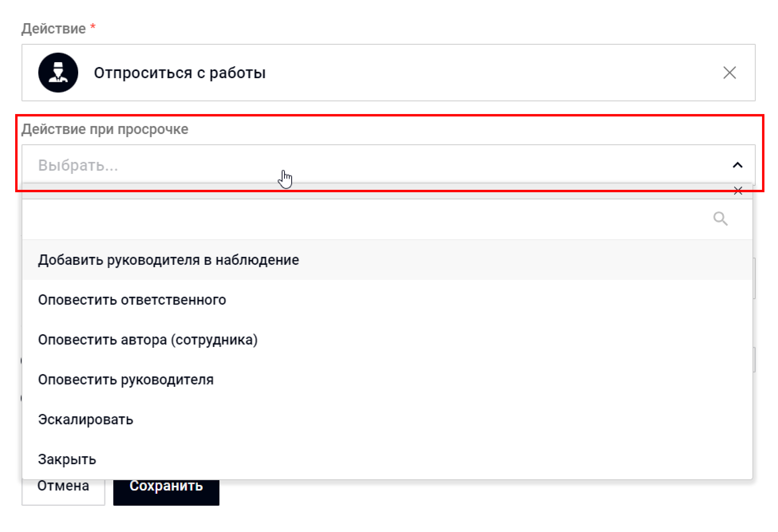Click small X above the dropdown search
This screenshot has width=778, height=532.
(x=738, y=191)
